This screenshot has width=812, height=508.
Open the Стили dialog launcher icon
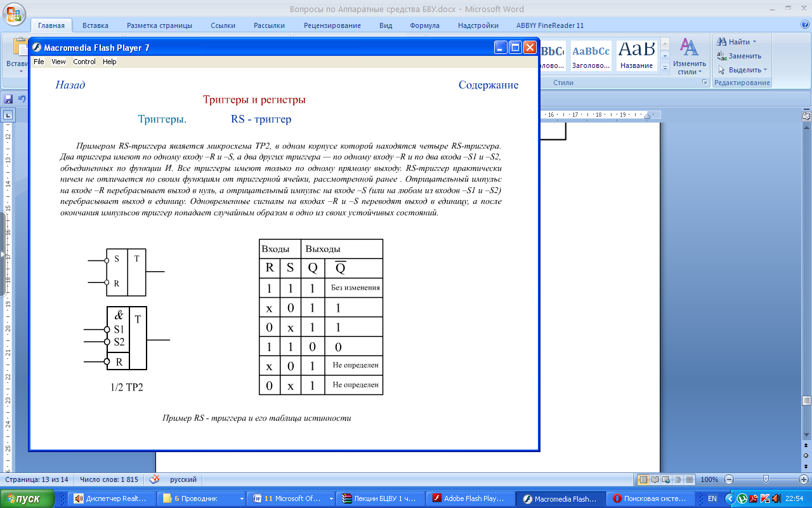point(704,83)
